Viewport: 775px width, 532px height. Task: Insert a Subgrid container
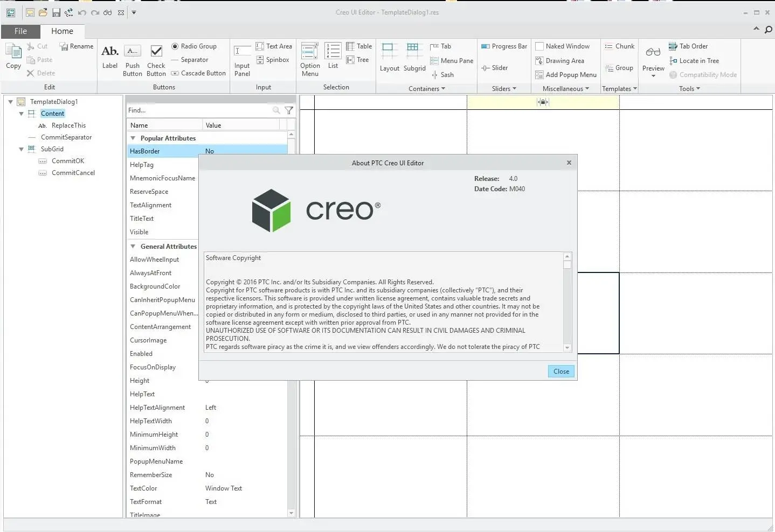[x=414, y=57]
